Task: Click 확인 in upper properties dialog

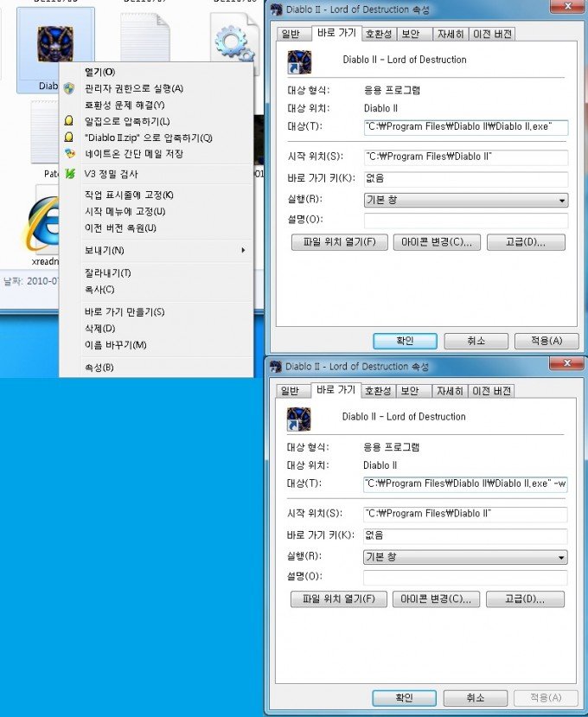Action: tap(405, 341)
